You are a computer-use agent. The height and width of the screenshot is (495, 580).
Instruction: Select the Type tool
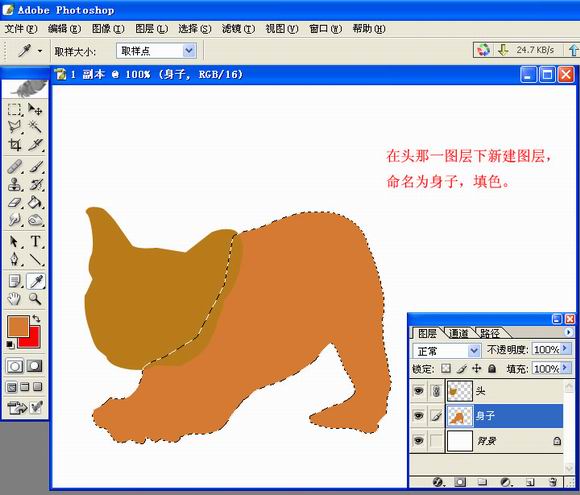click(36, 241)
